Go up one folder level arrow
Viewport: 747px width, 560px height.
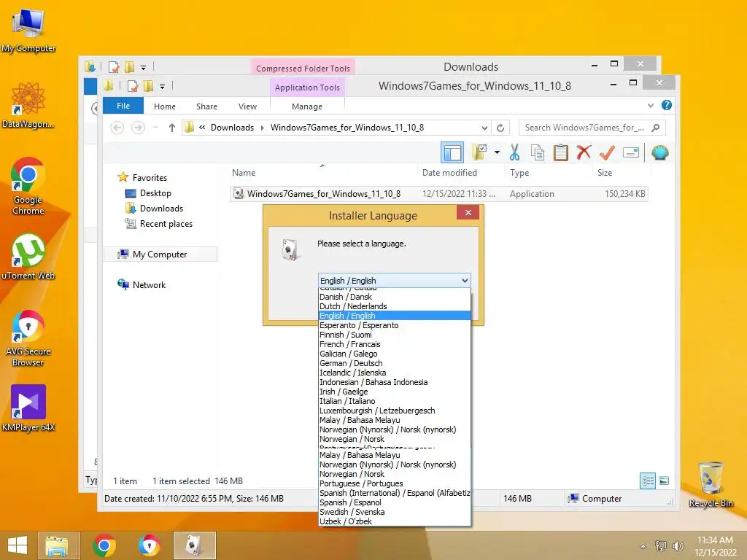172,128
